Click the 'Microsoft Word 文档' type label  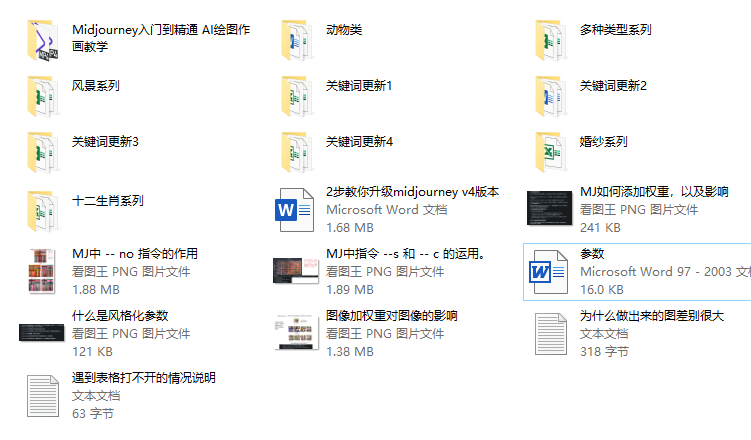click(387, 210)
